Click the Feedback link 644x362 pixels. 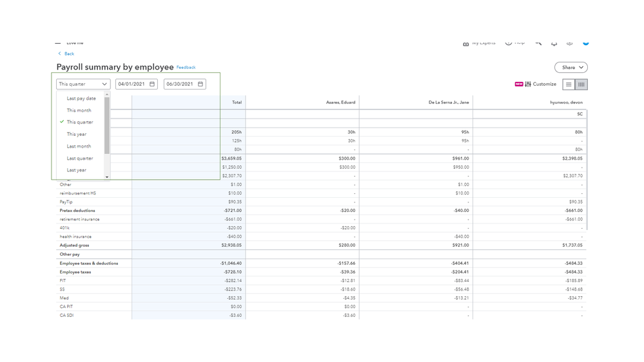[x=186, y=68]
